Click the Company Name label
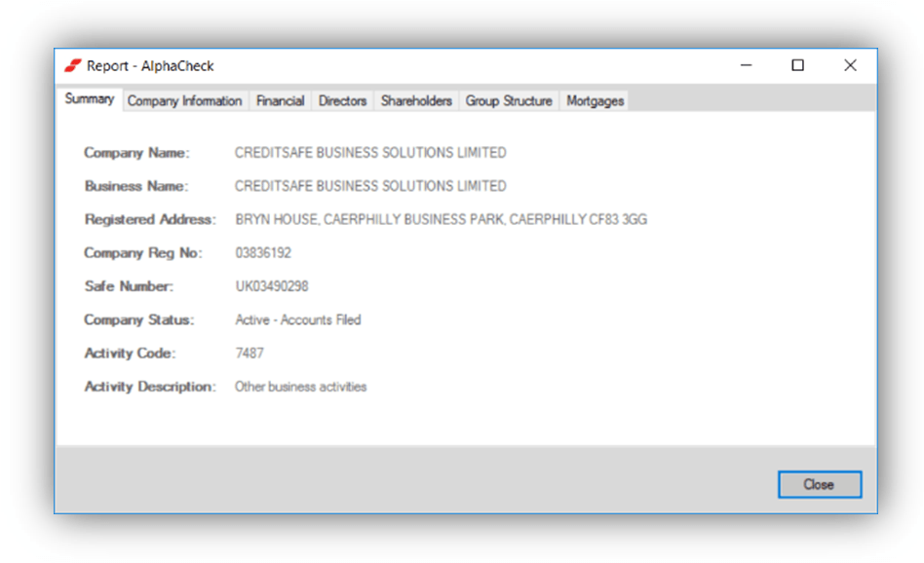This screenshot has height=563, width=924. [x=136, y=153]
